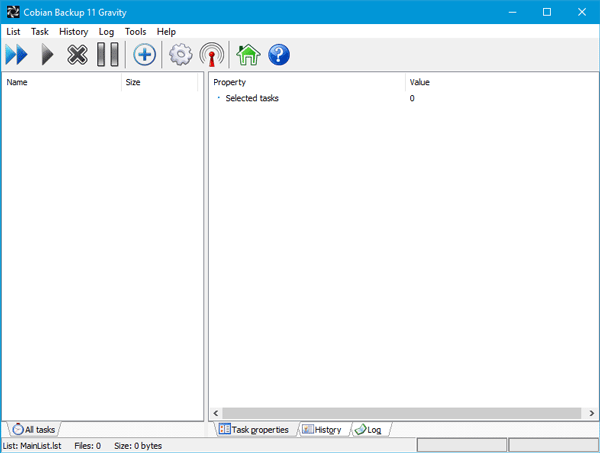Click the Selected tasks value 0
This screenshot has width=600, height=453.
coord(412,98)
